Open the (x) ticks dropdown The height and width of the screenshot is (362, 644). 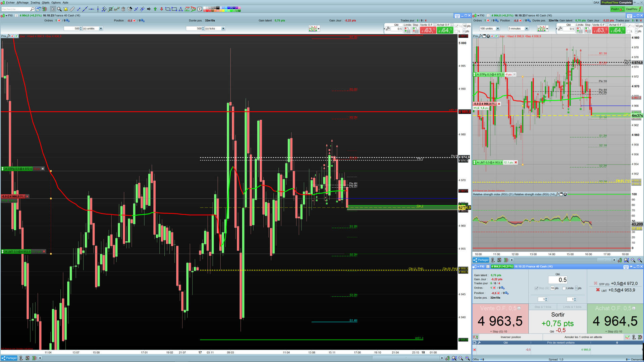click(223, 28)
